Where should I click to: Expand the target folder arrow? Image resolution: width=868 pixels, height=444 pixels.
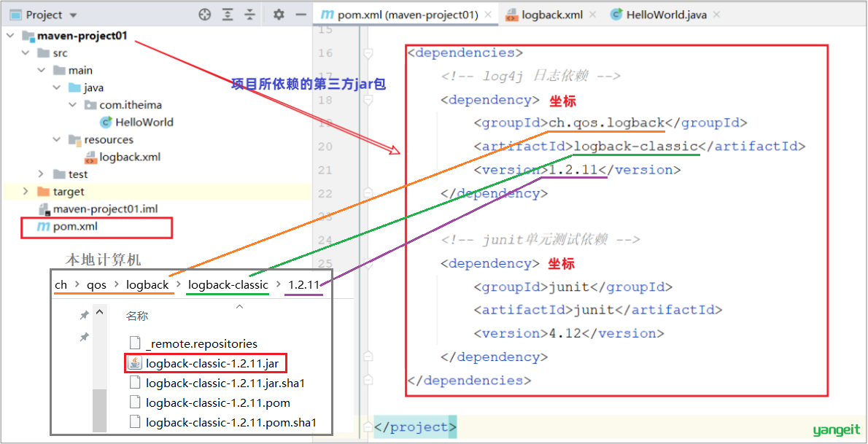pyautogui.click(x=26, y=192)
